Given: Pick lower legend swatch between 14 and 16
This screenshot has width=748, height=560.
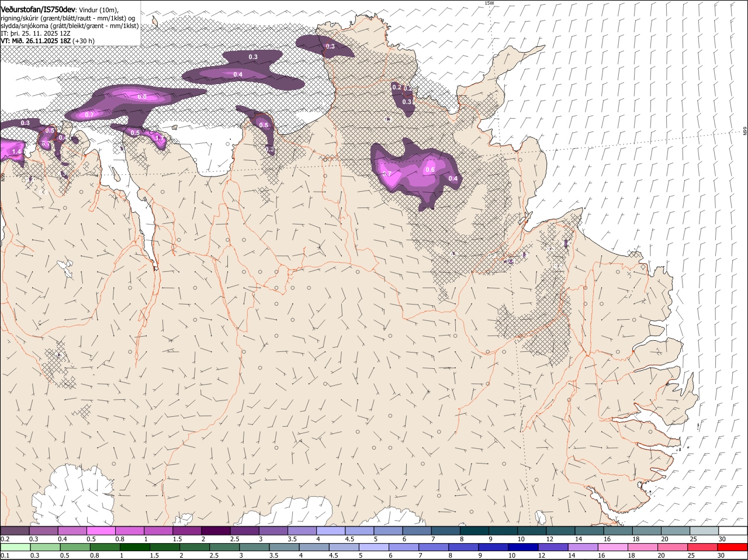Looking at the screenshot, I should click(x=583, y=547).
